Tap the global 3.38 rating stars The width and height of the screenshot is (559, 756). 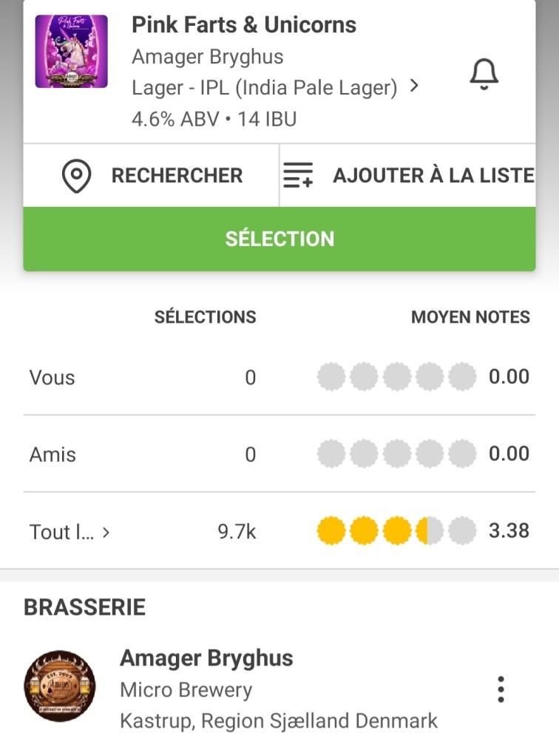point(396,531)
